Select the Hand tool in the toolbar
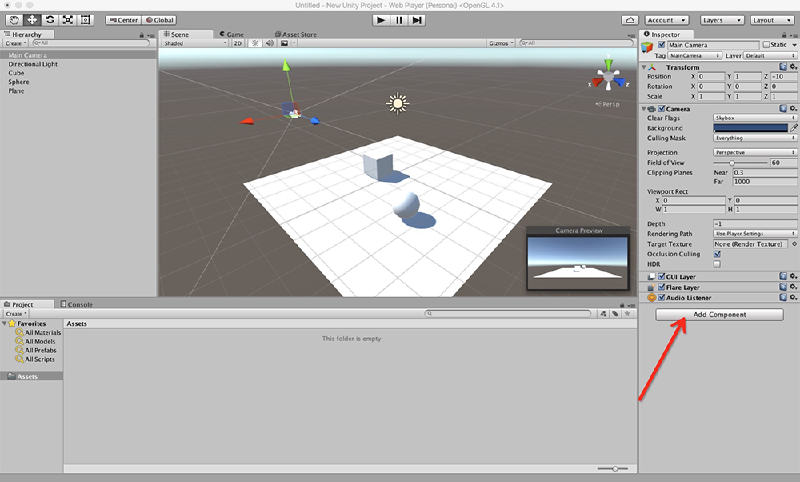This screenshot has height=482, width=800. click(x=14, y=19)
